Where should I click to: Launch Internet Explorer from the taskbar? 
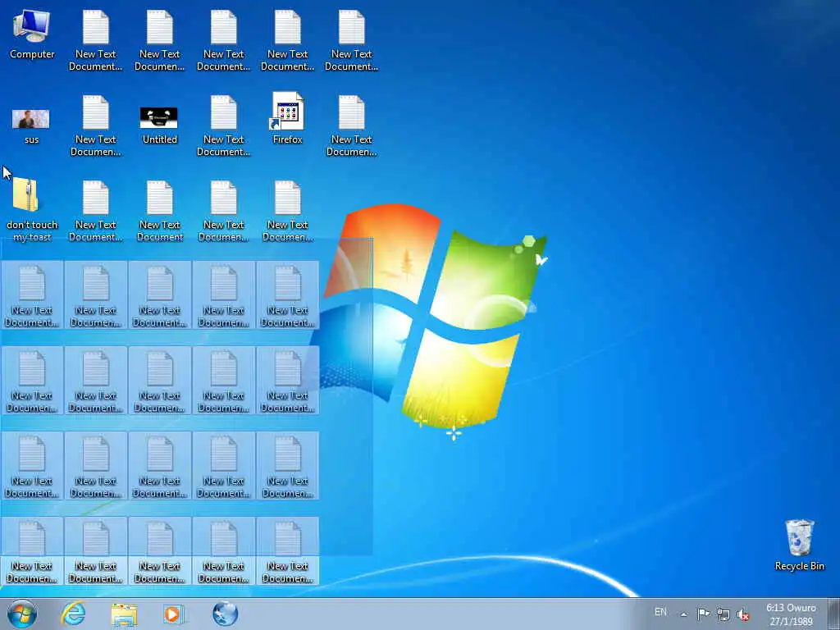[x=73, y=614]
